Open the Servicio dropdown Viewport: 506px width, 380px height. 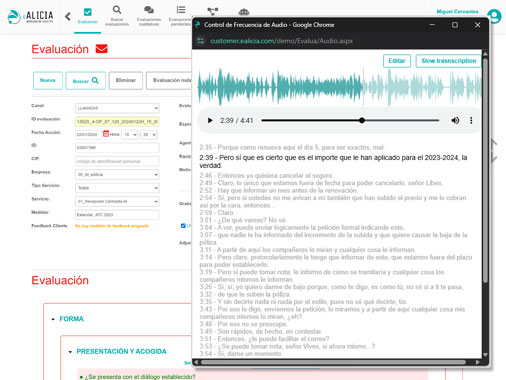pos(117,201)
